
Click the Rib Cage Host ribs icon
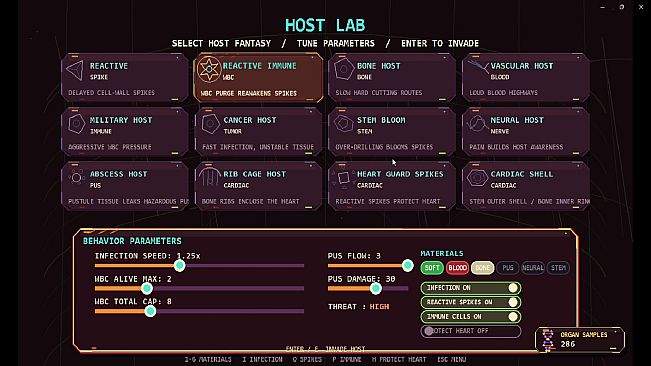[x=210, y=177]
